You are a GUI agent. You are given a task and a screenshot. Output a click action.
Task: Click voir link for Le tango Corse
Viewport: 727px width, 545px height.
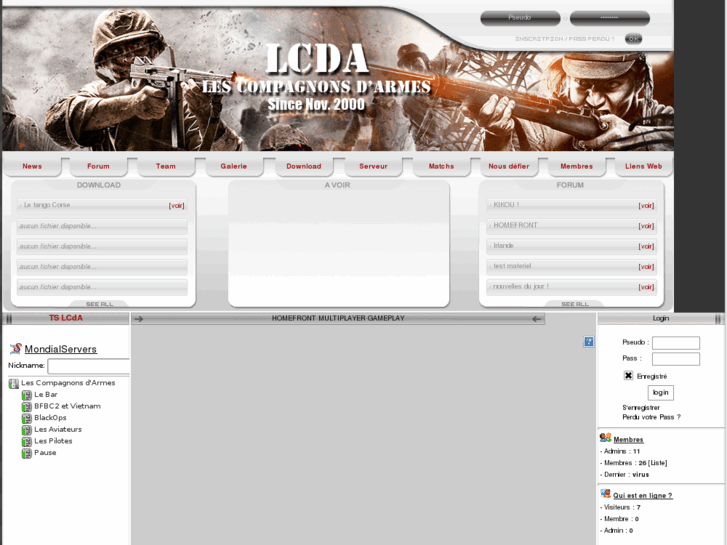[176, 205]
